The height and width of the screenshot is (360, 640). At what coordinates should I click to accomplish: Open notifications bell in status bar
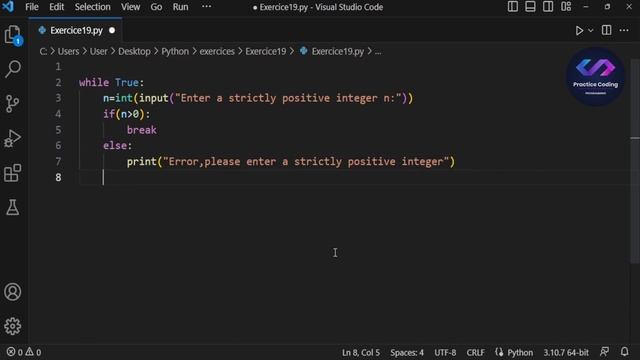[624, 352]
